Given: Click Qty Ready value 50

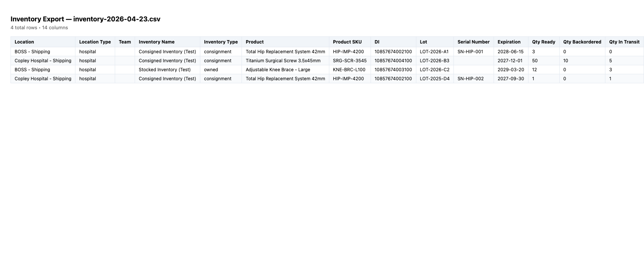Looking at the screenshot, I should [535, 61].
